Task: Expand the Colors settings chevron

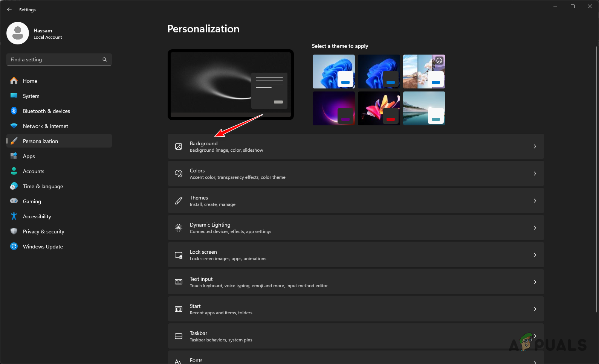Action: click(535, 174)
